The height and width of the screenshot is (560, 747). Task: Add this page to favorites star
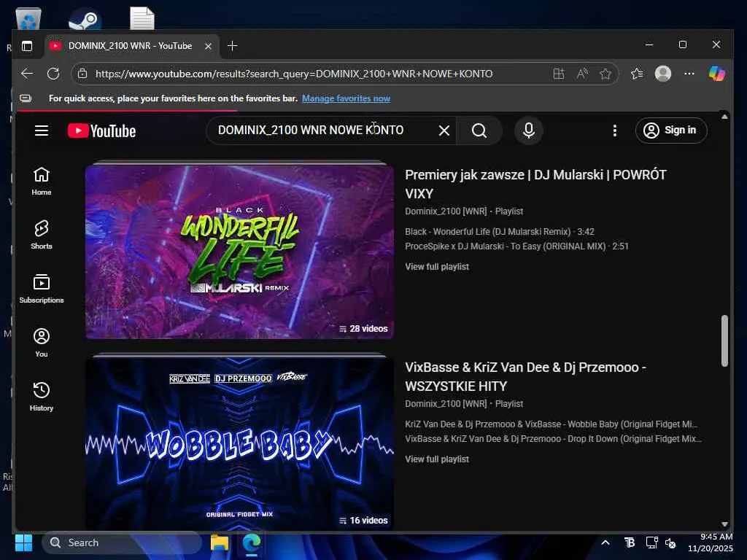pyautogui.click(x=605, y=74)
